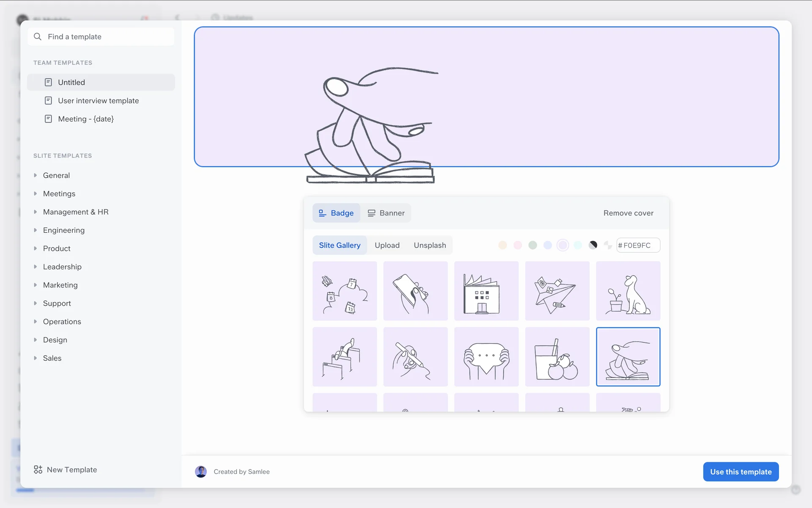Choose the building with windows illustration
This screenshot has width=812, height=508.
(x=486, y=291)
